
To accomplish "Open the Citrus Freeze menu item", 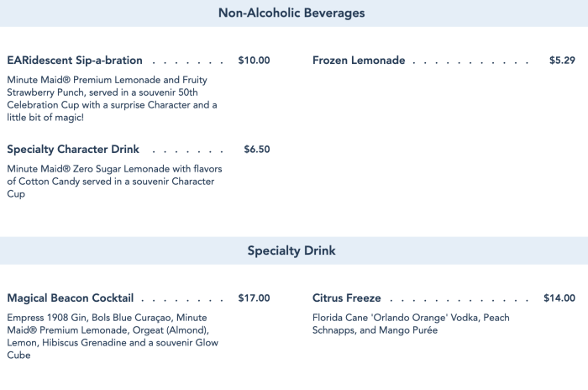I will pyautogui.click(x=347, y=298).
